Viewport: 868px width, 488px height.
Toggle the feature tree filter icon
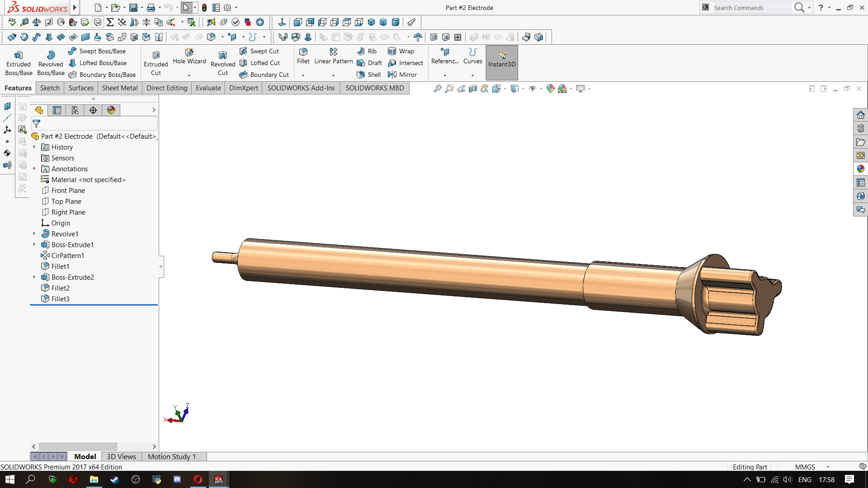pyautogui.click(x=37, y=123)
